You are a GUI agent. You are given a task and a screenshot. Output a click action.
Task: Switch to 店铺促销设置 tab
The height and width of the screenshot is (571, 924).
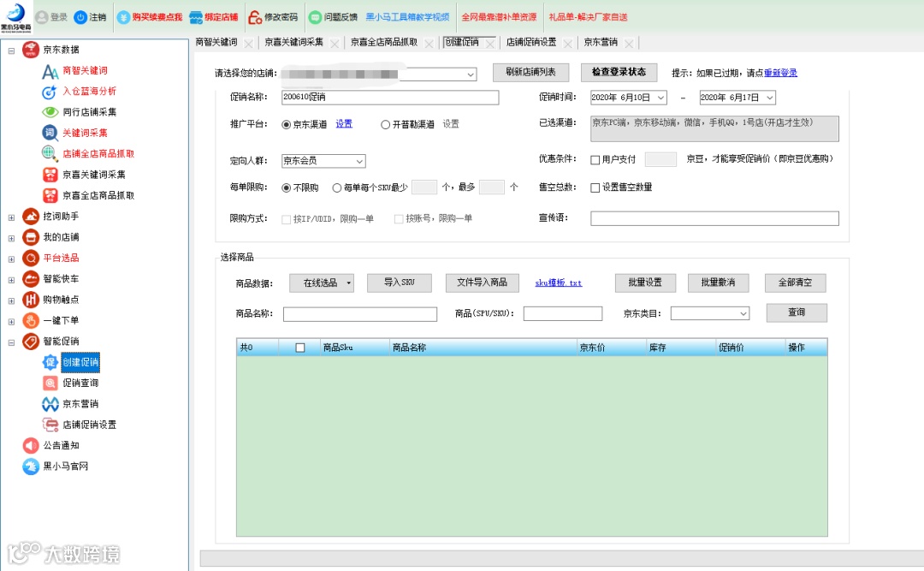click(531, 43)
